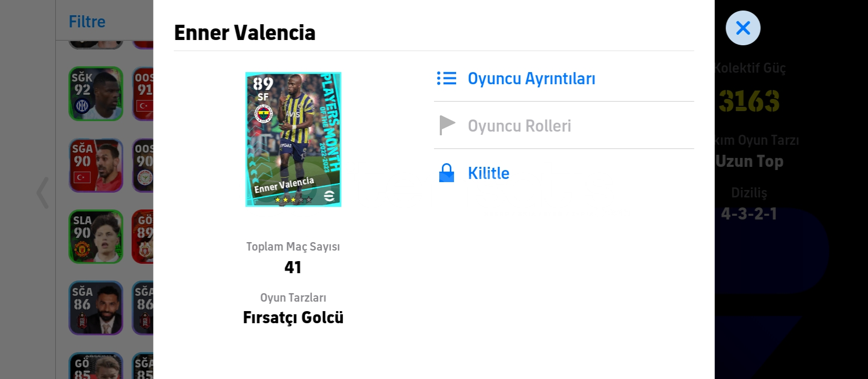This screenshot has width=868, height=379.
Task: Open the Filtre option
Action: [87, 22]
